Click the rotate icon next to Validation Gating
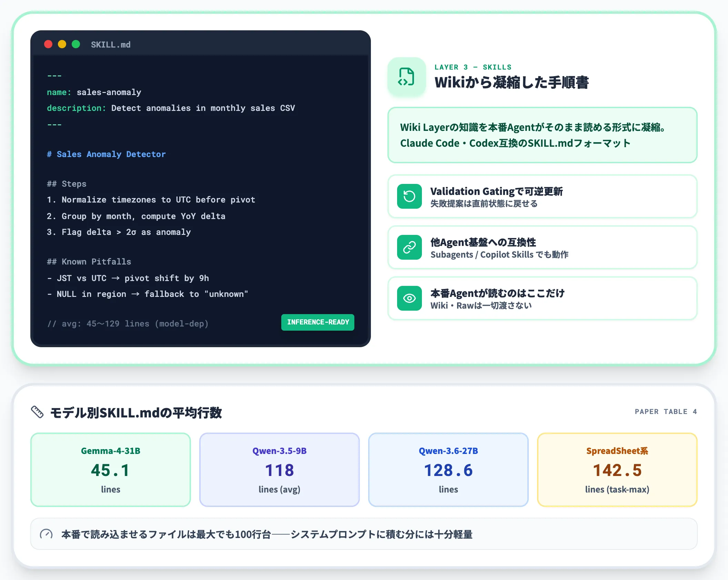The height and width of the screenshot is (580, 728). click(410, 196)
